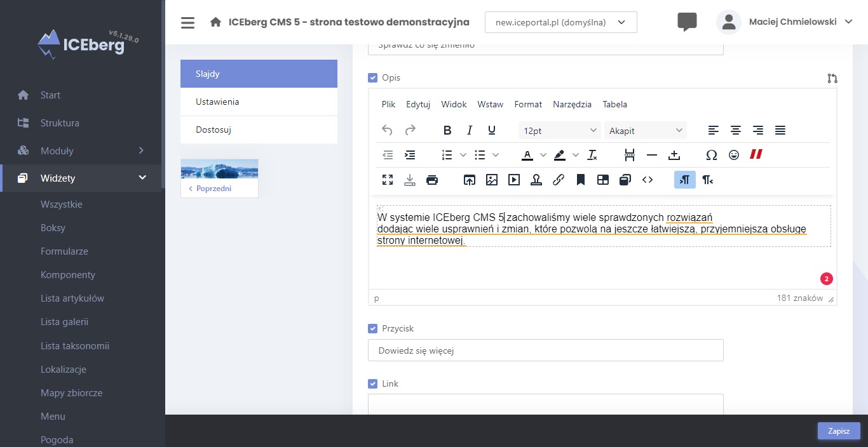Set right-to-left text direction
Image resolution: width=868 pixels, height=447 pixels.
pos(707,180)
